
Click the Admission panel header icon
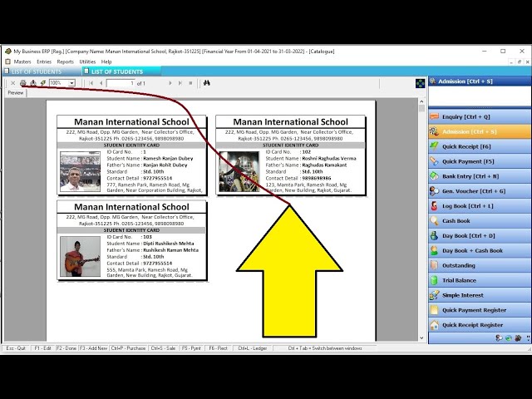[432, 81]
